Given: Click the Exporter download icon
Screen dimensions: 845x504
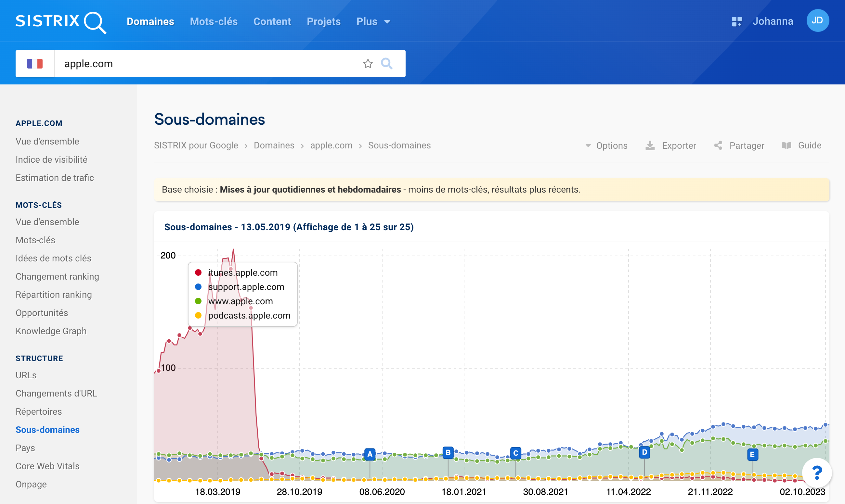Looking at the screenshot, I should pyautogui.click(x=650, y=145).
